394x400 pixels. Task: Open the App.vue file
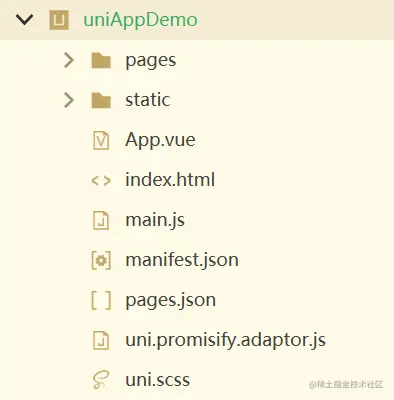[160, 140]
